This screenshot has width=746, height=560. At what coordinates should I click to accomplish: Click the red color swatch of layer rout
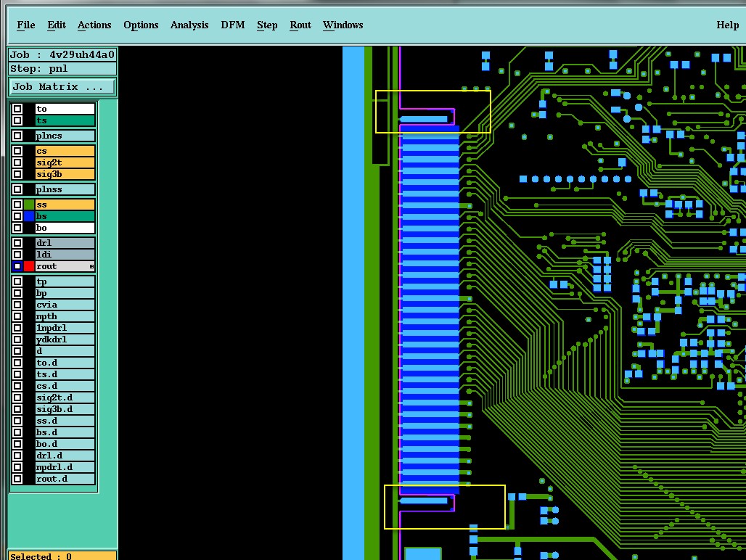pyautogui.click(x=29, y=267)
